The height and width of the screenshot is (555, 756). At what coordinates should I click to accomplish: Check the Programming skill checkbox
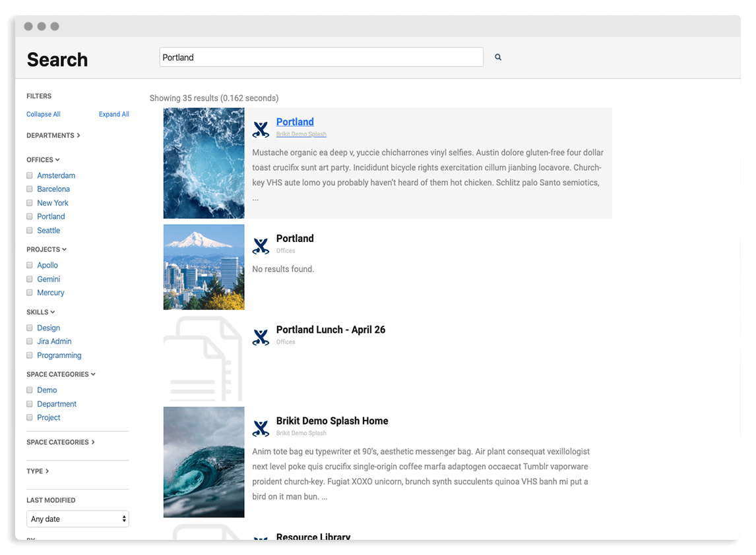30,355
